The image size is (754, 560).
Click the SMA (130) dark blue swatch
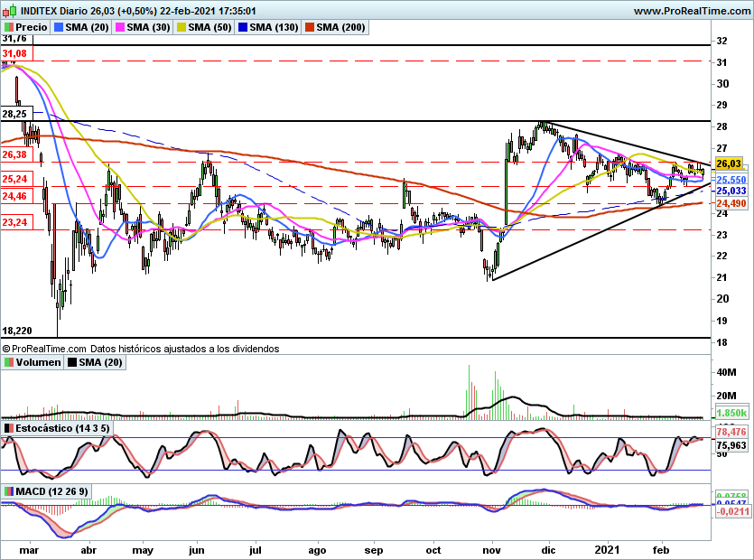[243, 27]
